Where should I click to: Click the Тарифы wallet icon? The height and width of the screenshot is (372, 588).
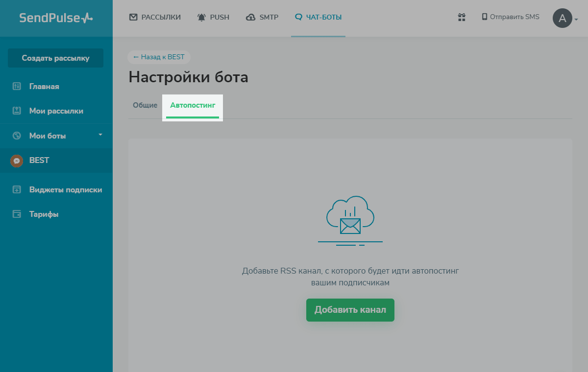click(17, 214)
